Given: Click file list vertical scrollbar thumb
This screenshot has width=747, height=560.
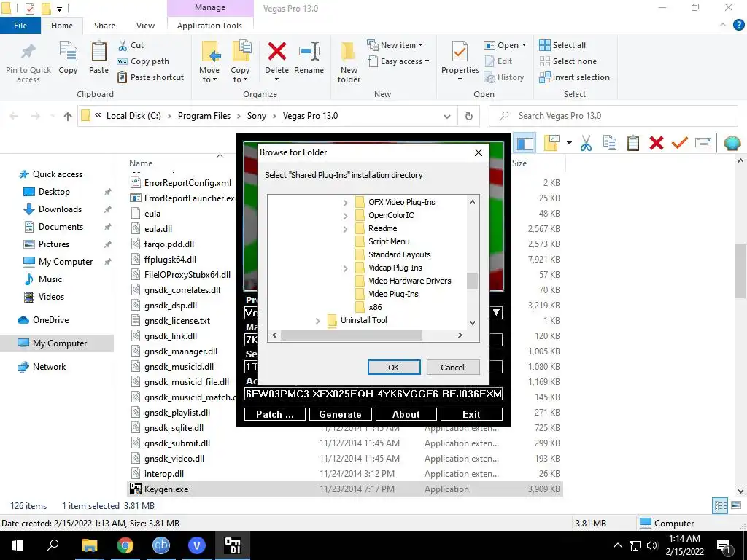Looking at the screenshot, I should pos(740,271).
